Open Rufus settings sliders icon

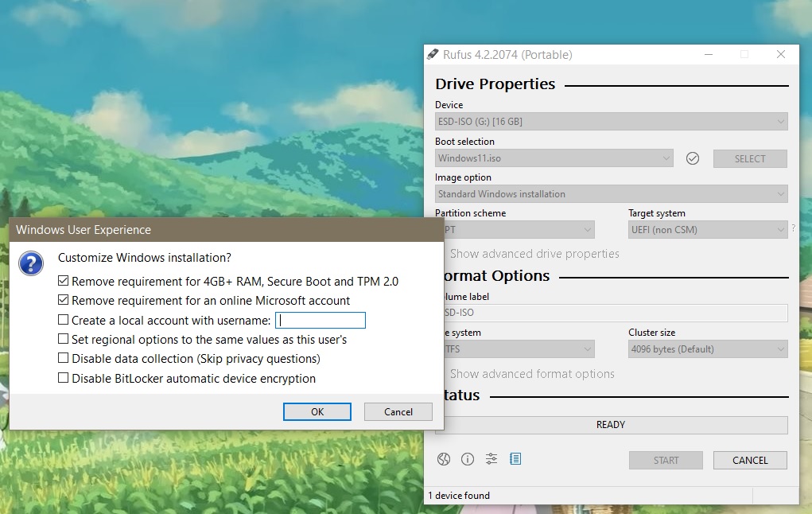coord(491,459)
